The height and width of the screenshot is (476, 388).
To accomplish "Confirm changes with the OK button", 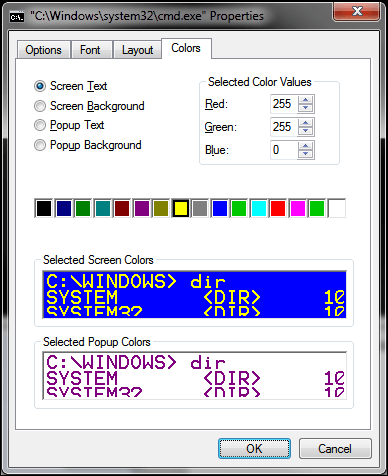I will [254, 449].
